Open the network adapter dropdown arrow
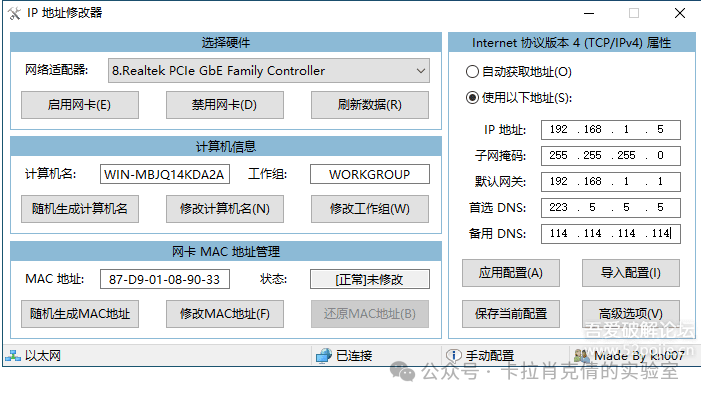This screenshot has width=701, height=399. 421,71
